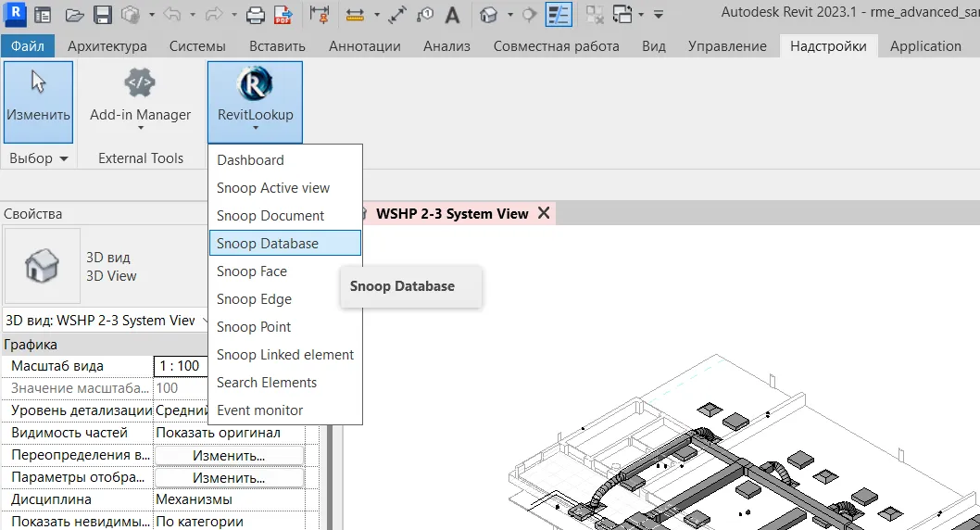Click the Масштаб вида 1 : 100 field
The image size is (980, 530).
click(x=181, y=366)
